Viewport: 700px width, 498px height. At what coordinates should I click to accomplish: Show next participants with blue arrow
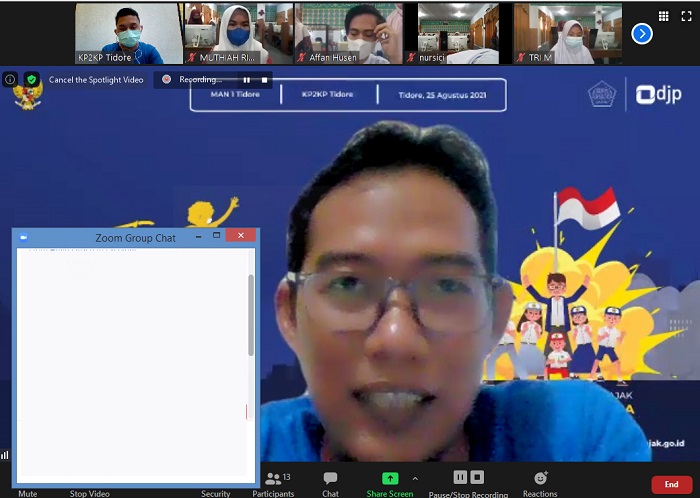642,34
